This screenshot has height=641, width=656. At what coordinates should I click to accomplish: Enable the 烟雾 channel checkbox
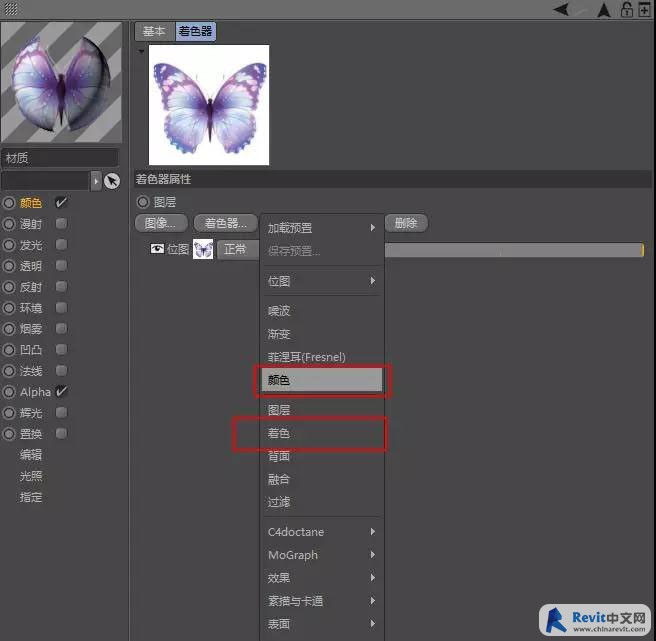61,328
